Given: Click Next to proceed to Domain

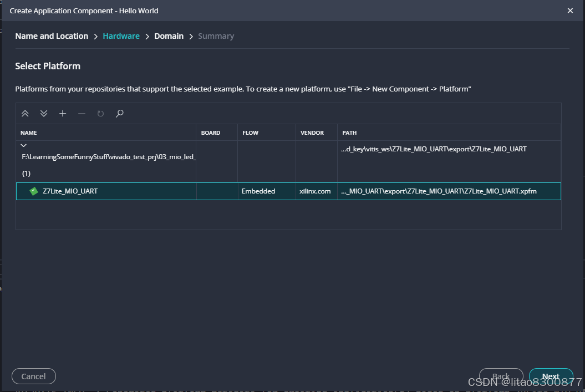Looking at the screenshot, I should click(x=551, y=376).
